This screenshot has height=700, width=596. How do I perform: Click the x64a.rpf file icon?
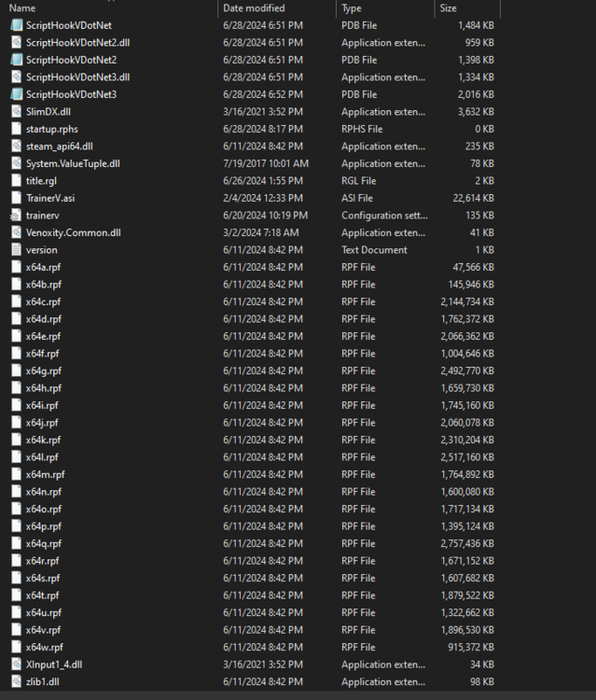[x=17, y=268]
